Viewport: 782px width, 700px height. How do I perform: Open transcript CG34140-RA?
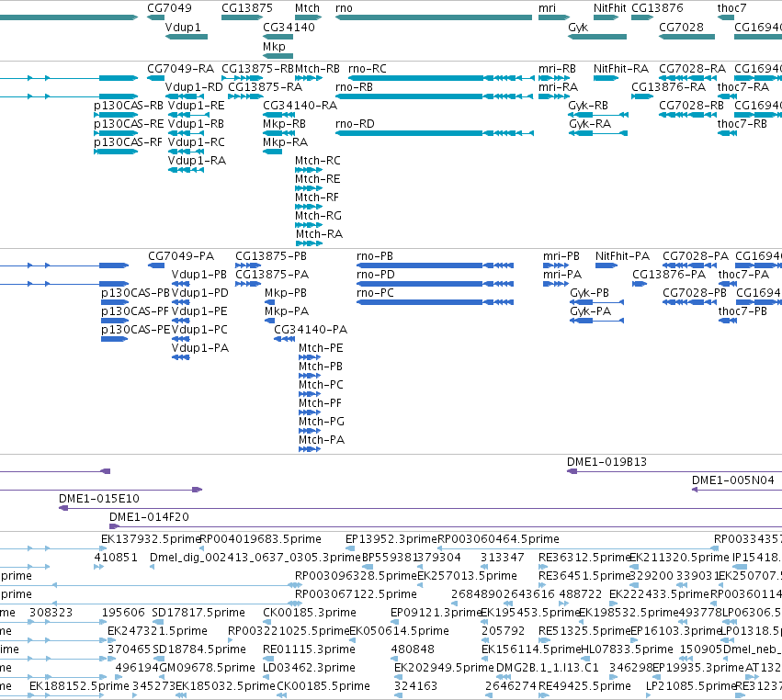(300, 106)
